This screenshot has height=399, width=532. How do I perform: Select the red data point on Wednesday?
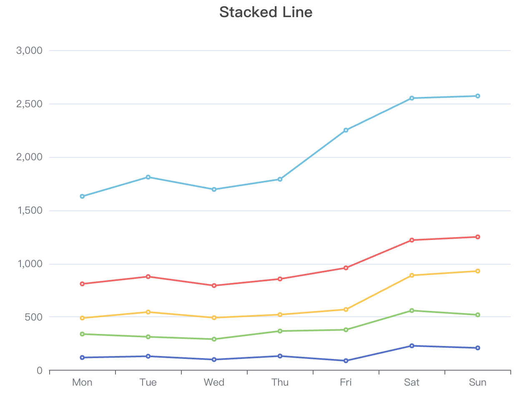coord(214,285)
